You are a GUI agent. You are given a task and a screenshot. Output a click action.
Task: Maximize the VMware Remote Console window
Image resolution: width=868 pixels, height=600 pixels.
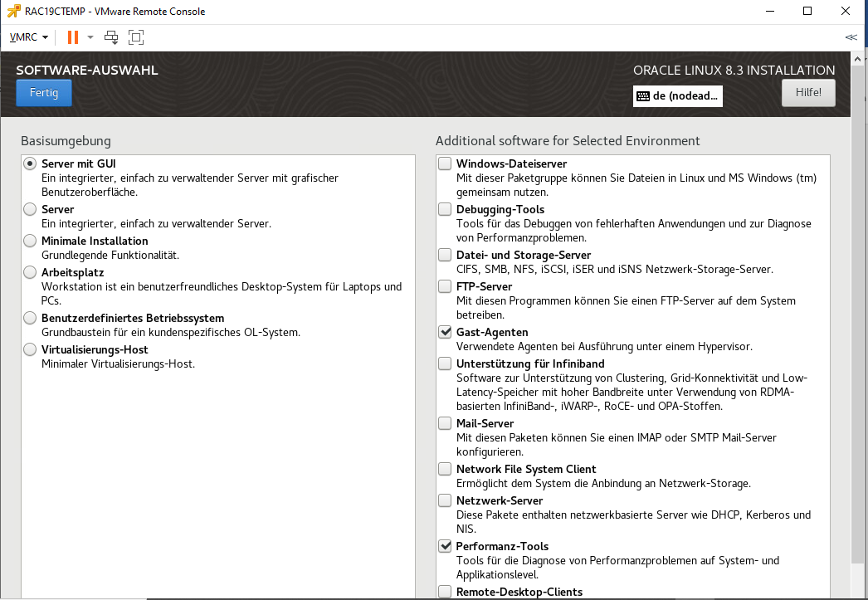pyautogui.click(x=807, y=12)
